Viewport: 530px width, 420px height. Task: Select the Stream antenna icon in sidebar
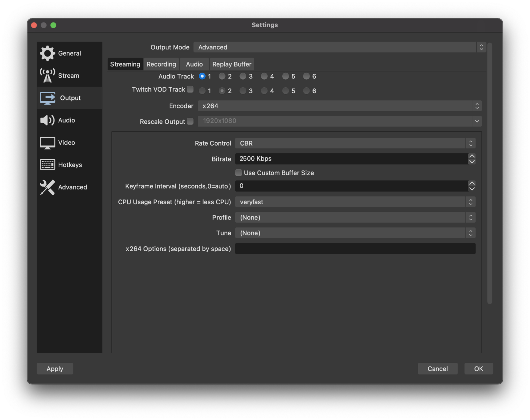tap(48, 75)
